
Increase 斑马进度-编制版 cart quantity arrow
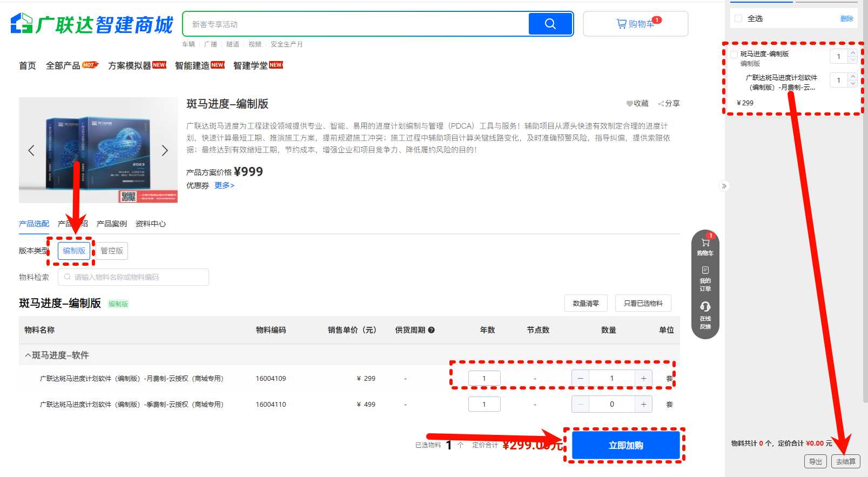point(853,53)
